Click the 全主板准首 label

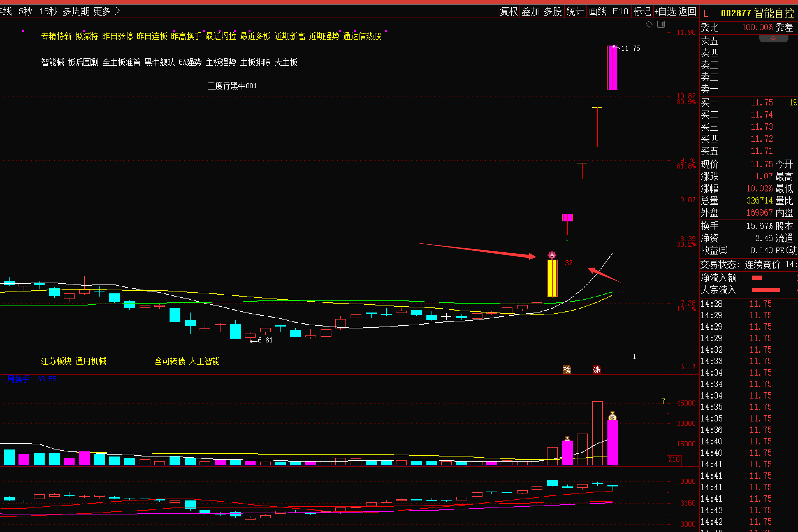pyautogui.click(x=121, y=62)
